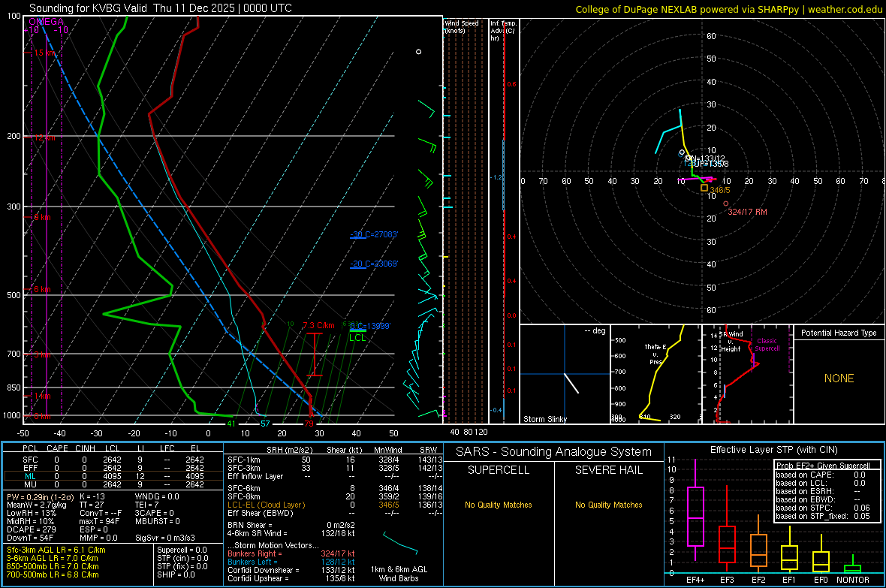Image resolution: width=886 pixels, height=588 pixels.
Task: Click the Sfc-3km AGL LR value
Action: [x=56, y=550]
